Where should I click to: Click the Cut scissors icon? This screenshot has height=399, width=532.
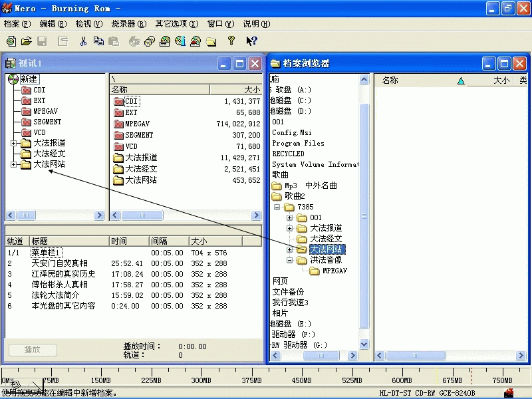click(x=83, y=41)
